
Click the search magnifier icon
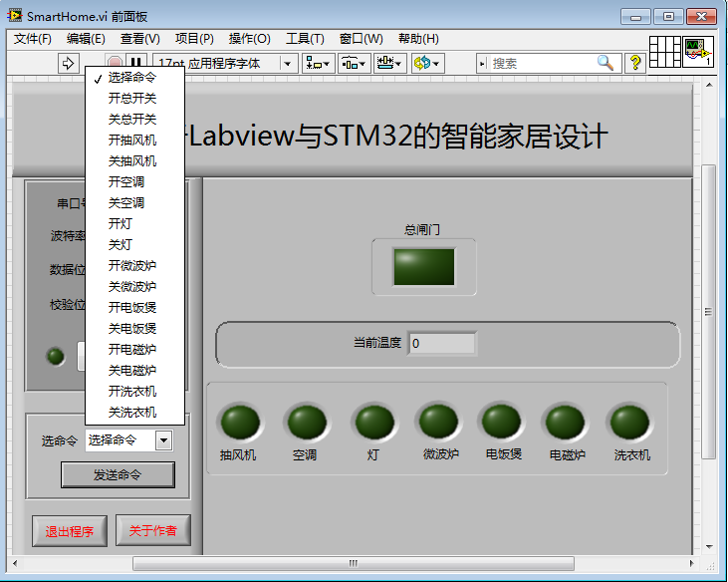click(606, 63)
